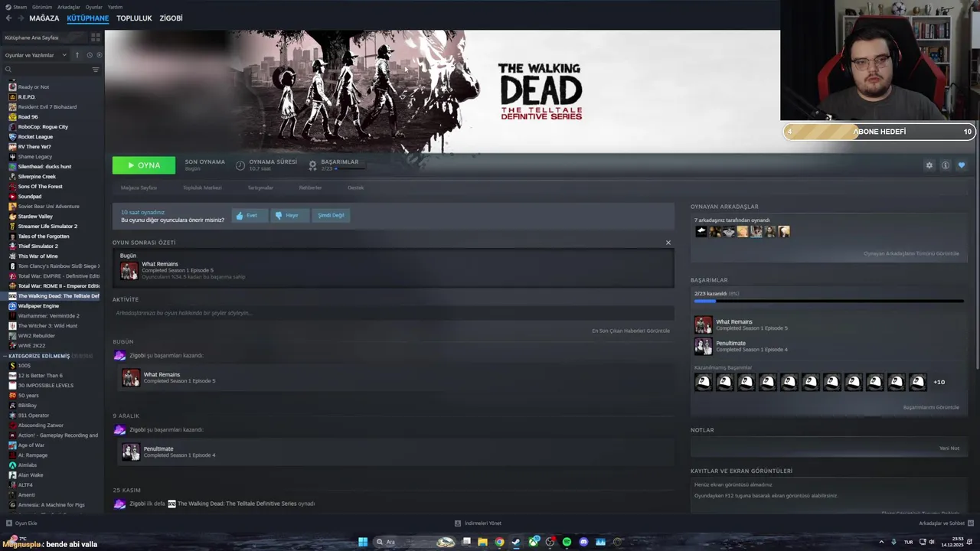Screen dimensions: 980x551
Task: Open the Oyunlar menu
Action: 94,7
